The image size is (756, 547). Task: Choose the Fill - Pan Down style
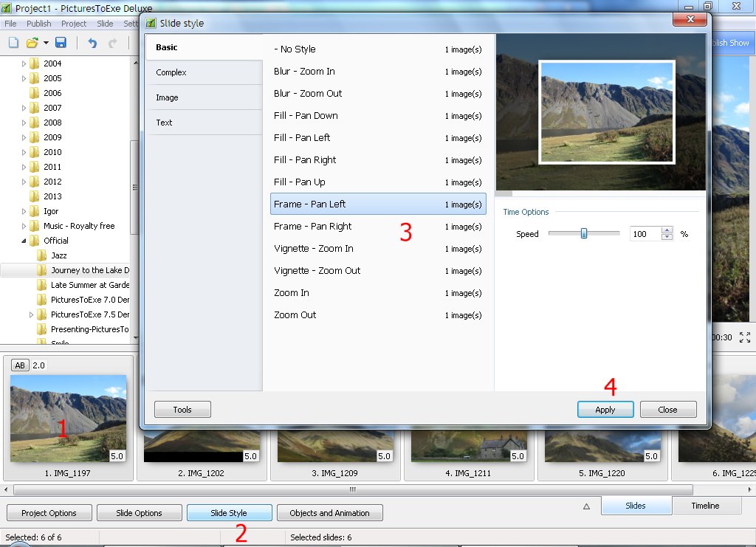[x=378, y=116]
